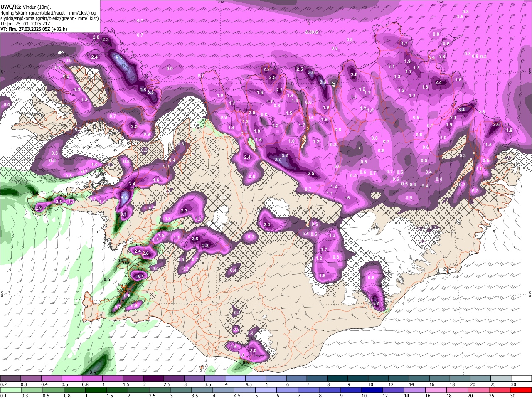
Task: Pick the top-row swatch between 1 and 1.5
Action: click(113, 379)
